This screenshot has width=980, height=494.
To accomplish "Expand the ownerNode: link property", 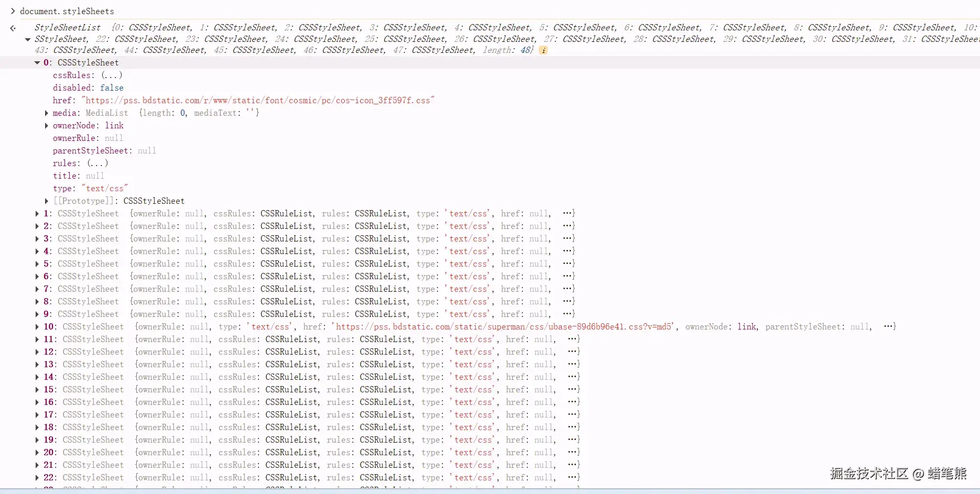I will coord(47,126).
